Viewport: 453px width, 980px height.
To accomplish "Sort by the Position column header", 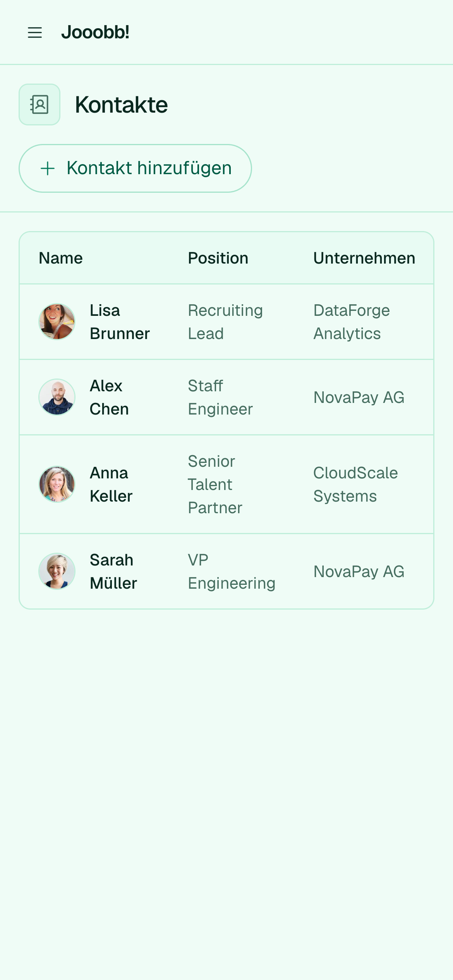I will click(218, 258).
